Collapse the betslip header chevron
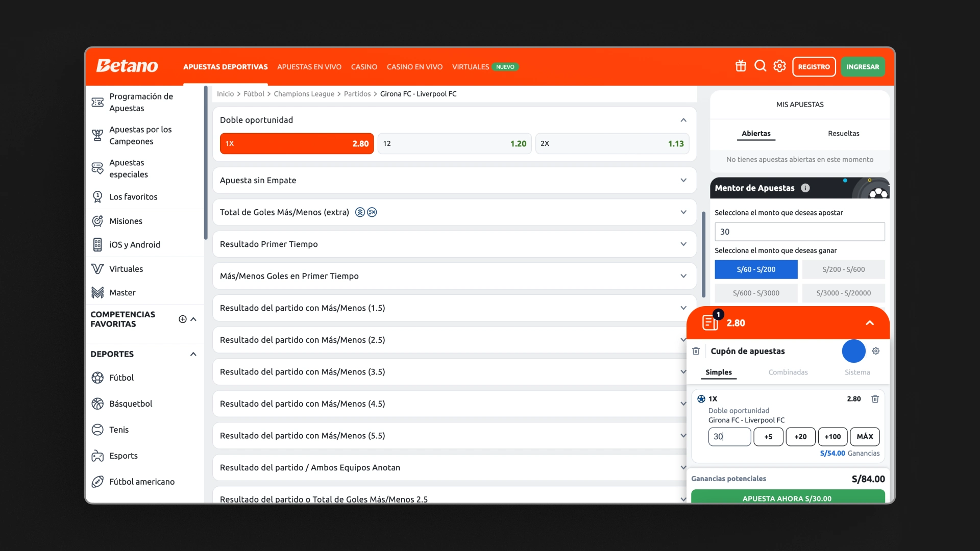Image resolution: width=980 pixels, height=551 pixels. 870,322
